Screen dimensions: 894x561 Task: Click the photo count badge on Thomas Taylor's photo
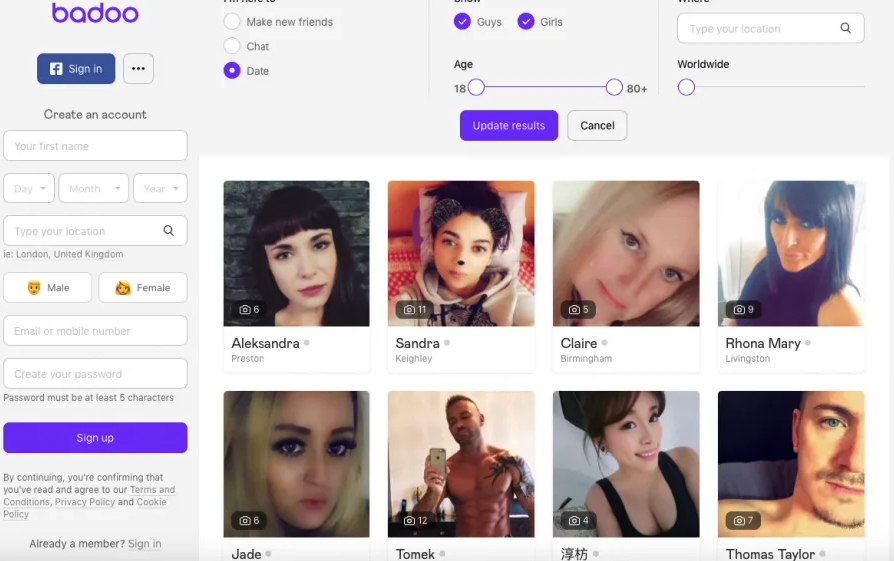(743, 520)
